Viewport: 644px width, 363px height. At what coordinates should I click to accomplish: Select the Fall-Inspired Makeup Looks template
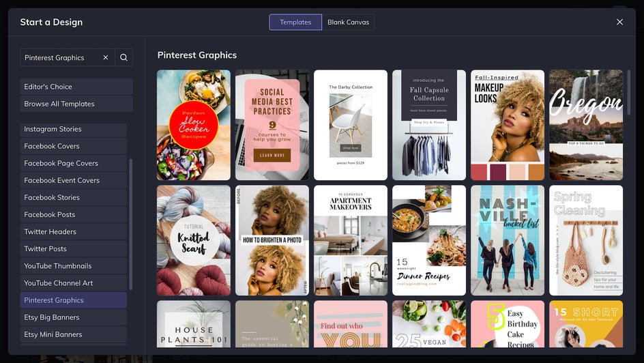tap(508, 125)
